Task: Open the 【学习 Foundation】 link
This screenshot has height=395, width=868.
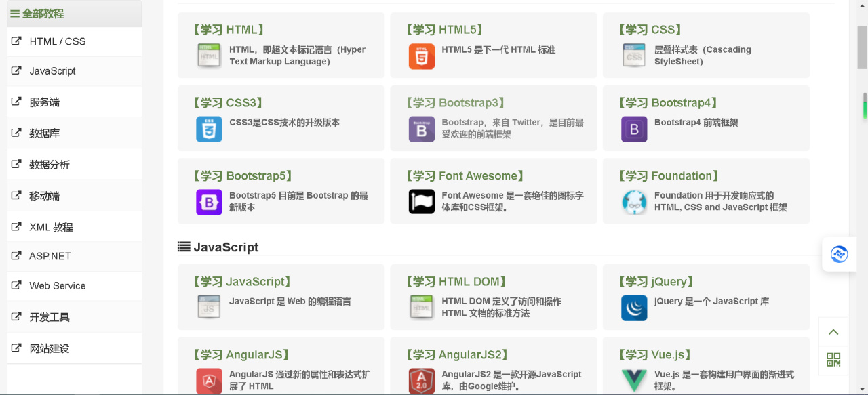Action: (x=669, y=176)
